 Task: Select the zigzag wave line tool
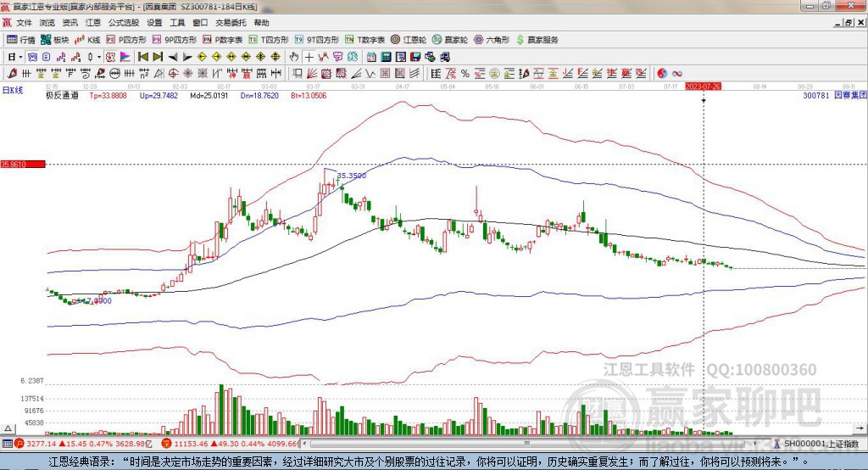(x=370, y=73)
